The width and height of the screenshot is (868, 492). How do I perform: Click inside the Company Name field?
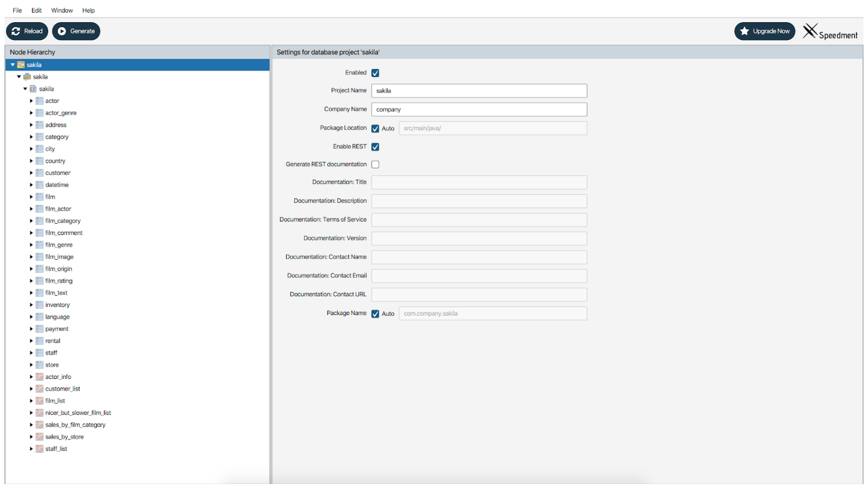pyautogui.click(x=479, y=109)
